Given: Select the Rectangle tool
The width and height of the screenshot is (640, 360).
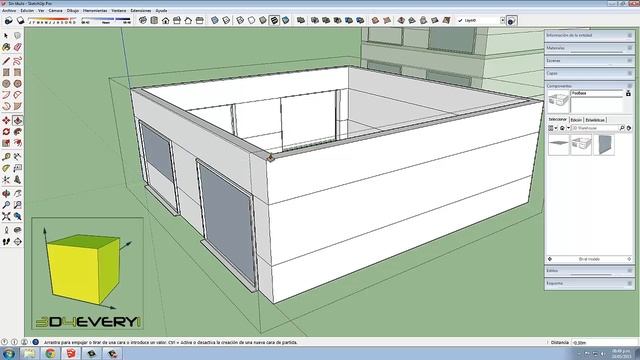Looking at the screenshot, I should (6, 72).
